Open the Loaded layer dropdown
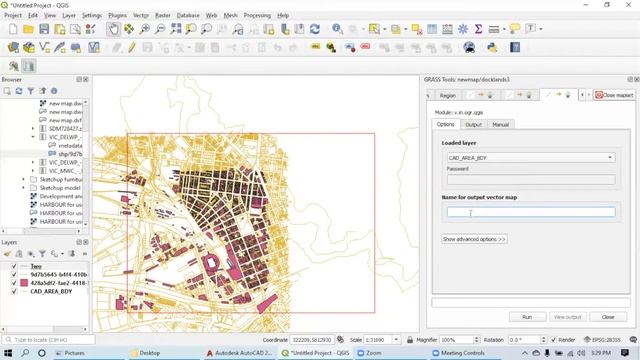The height and width of the screenshot is (360, 640). (x=531, y=158)
